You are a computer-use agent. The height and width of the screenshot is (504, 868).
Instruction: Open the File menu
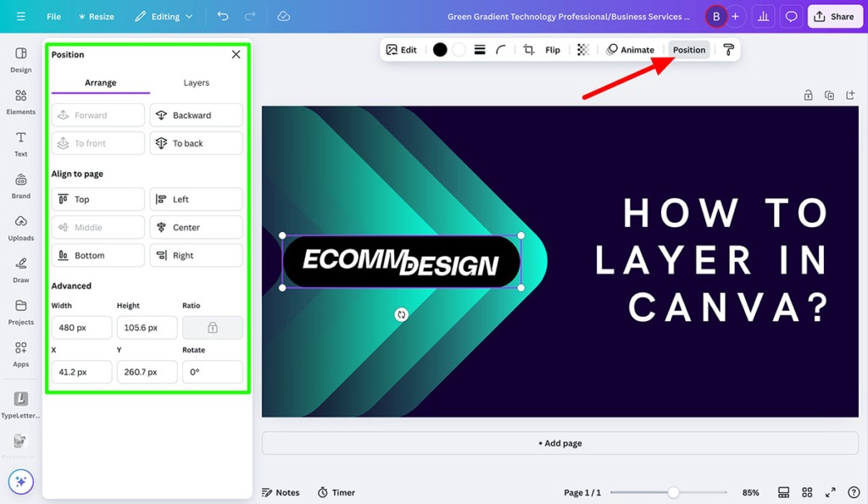pos(53,15)
